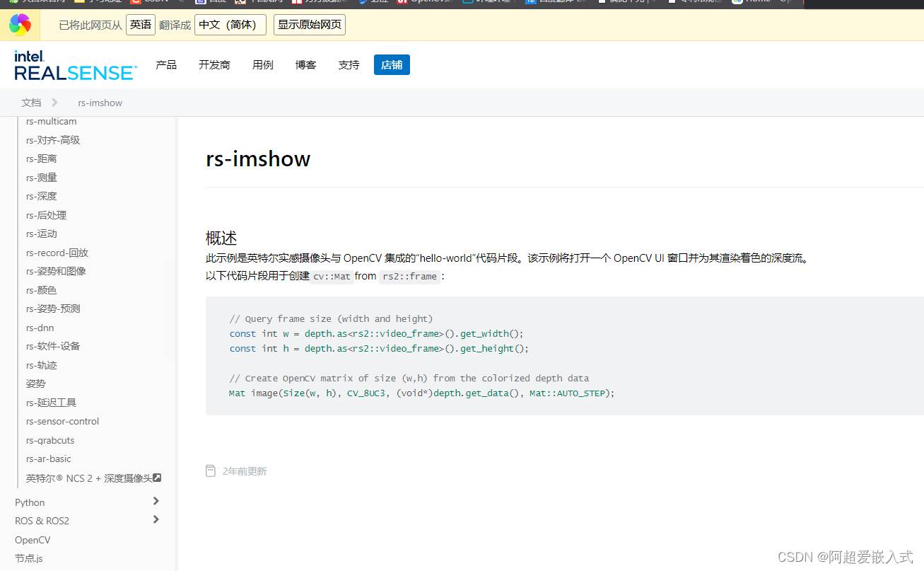Screen dimensions: 924x571
Task: Open rs-软件-设备 in the sidebar
Action: pyautogui.click(x=53, y=346)
